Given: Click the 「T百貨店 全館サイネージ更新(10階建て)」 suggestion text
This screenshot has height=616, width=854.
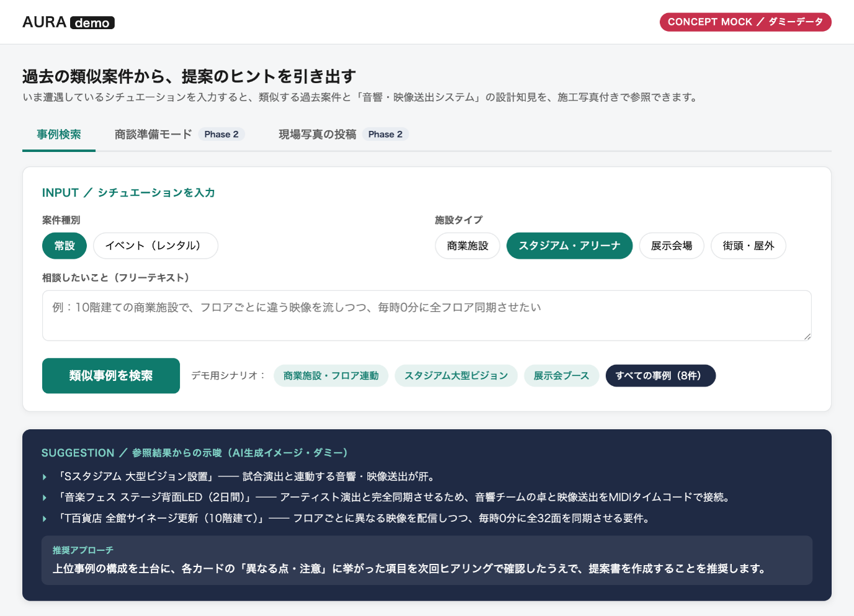Looking at the screenshot, I should (x=161, y=518).
